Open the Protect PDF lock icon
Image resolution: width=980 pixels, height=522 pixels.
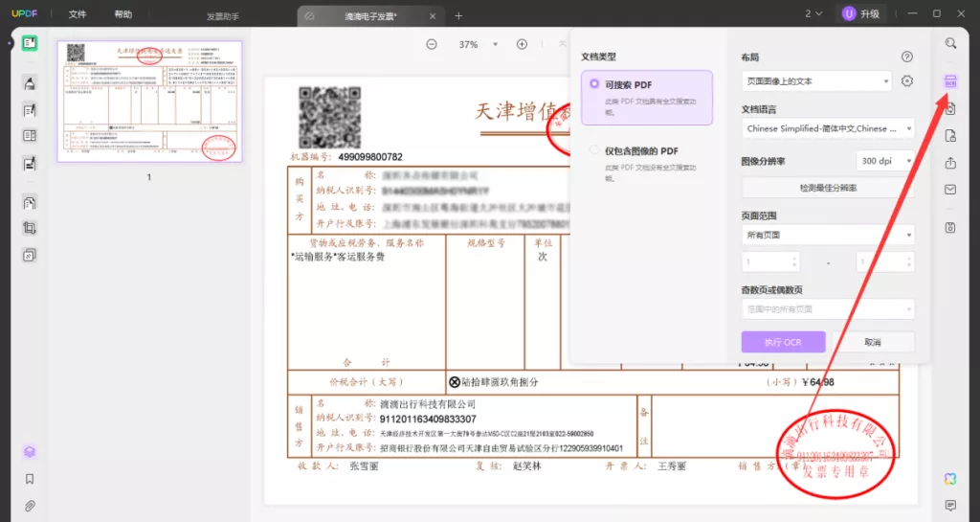point(950,136)
